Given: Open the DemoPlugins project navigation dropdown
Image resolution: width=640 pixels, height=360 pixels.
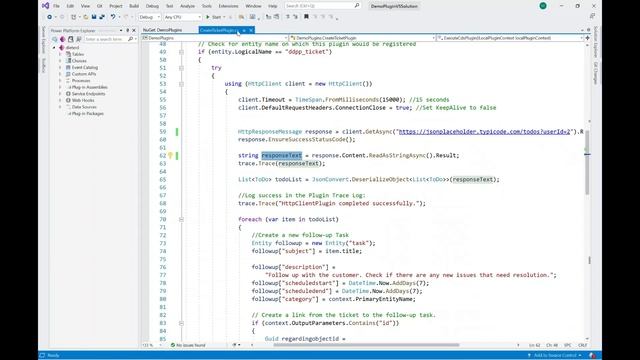Looking at the screenshot, I should pyautogui.click(x=214, y=38).
